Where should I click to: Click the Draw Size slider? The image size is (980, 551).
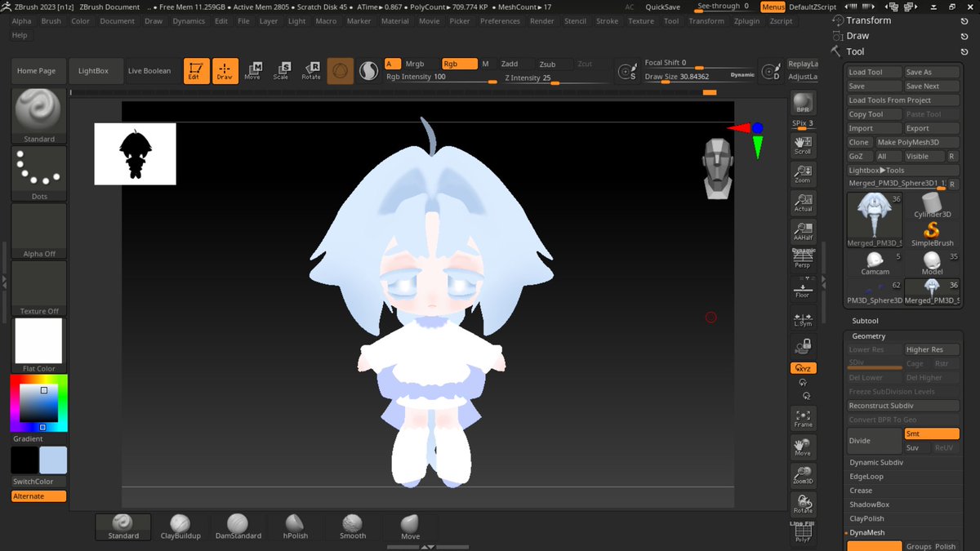[700, 77]
